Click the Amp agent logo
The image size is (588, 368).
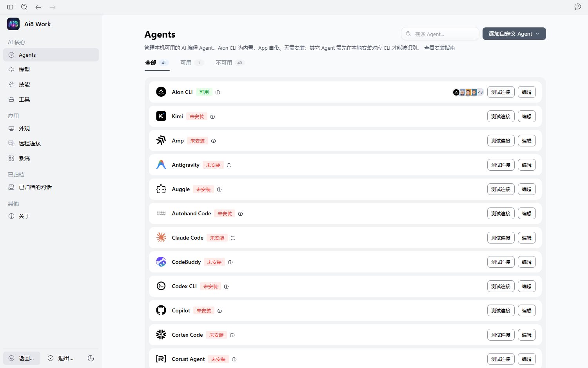tap(161, 141)
